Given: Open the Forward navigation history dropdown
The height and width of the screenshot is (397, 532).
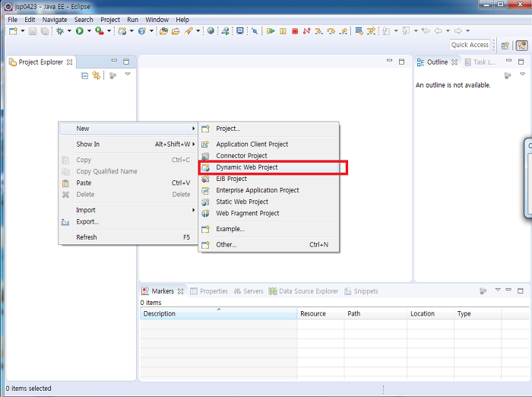Looking at the screenshot, I should click(x=467, y=31).
